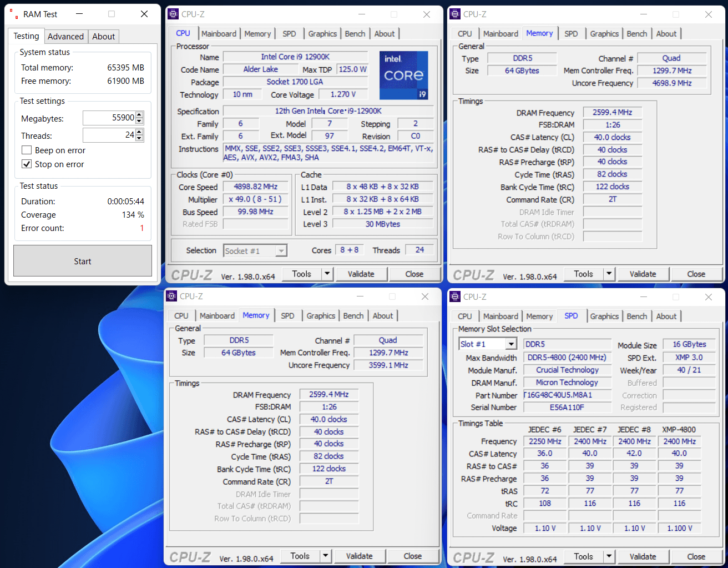Click Close button in bottom-left Memory window
Image resolution: width=728 pixels, height=568 pixels.
[x=413, y=556]
